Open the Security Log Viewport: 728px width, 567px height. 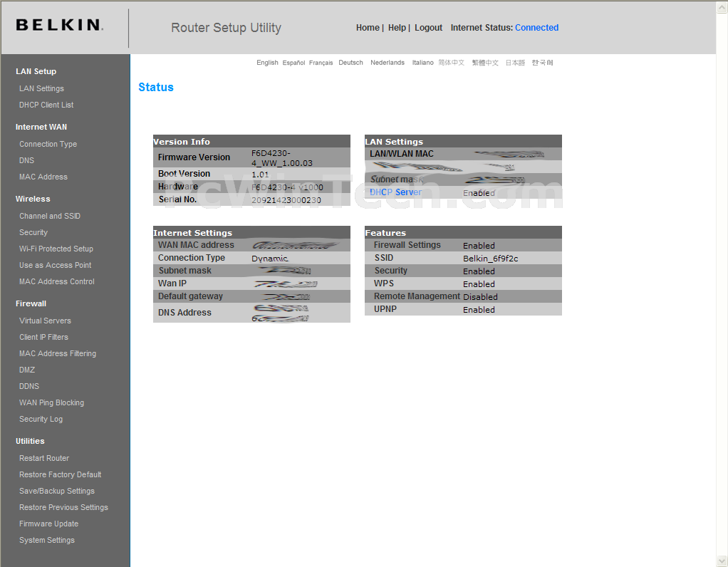point(41,420)
